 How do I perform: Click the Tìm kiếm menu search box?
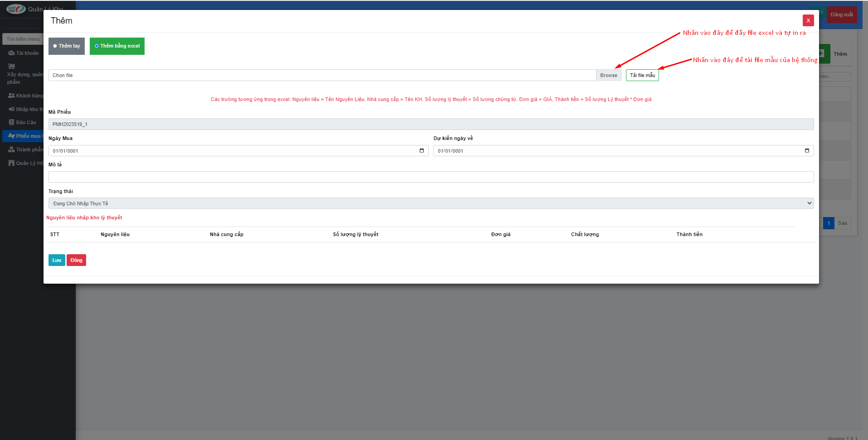click(x=23, y=39)
